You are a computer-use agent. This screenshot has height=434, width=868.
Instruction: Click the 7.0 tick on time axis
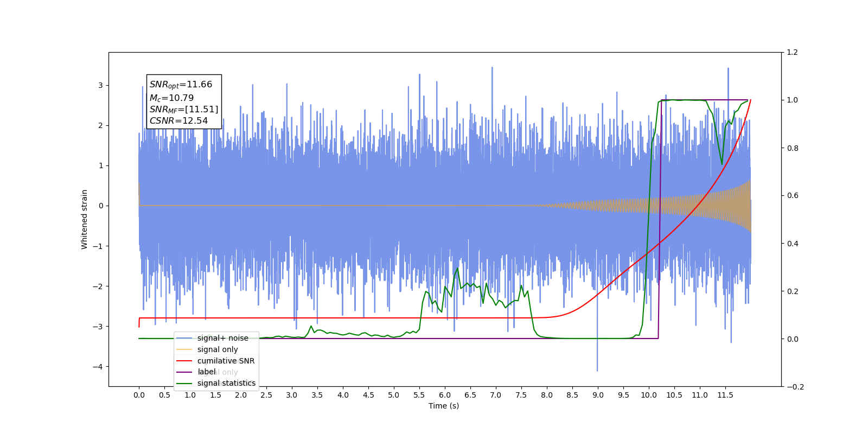(x=496, y=395)
